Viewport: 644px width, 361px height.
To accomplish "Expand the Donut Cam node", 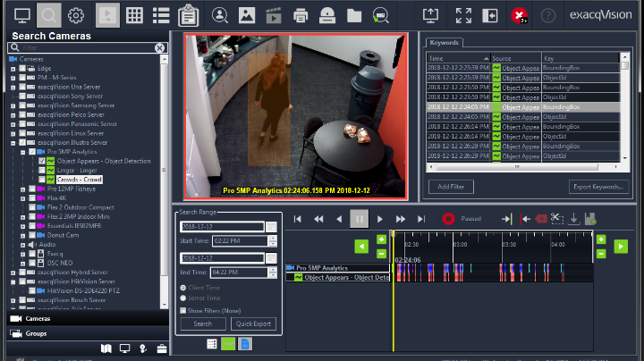I will (x=23, y=236).
